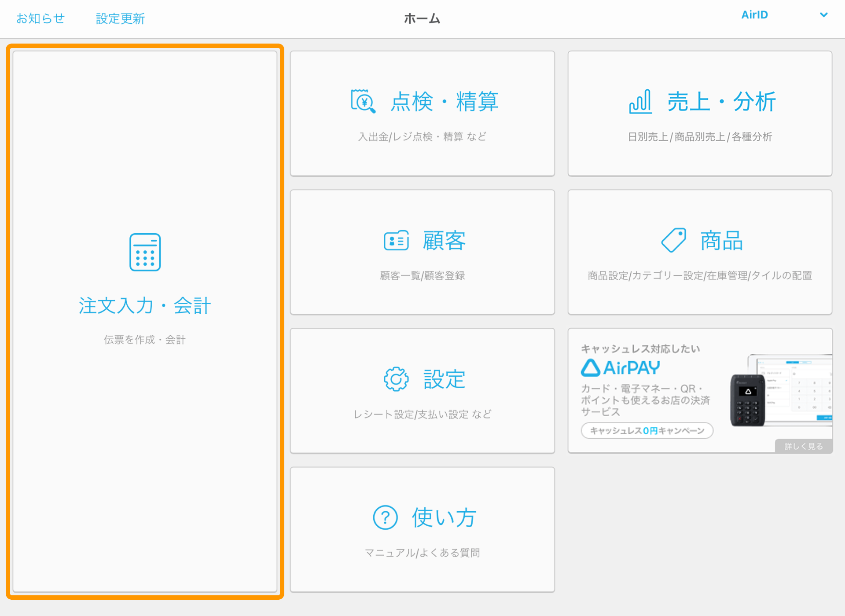This screenshot has height=616, width=845.
Task: Open the AirID account label
Action: point(754,15)
